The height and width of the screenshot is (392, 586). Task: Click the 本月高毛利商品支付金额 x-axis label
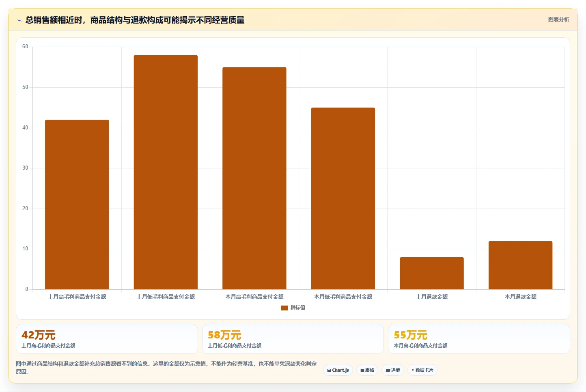[254, 297]
